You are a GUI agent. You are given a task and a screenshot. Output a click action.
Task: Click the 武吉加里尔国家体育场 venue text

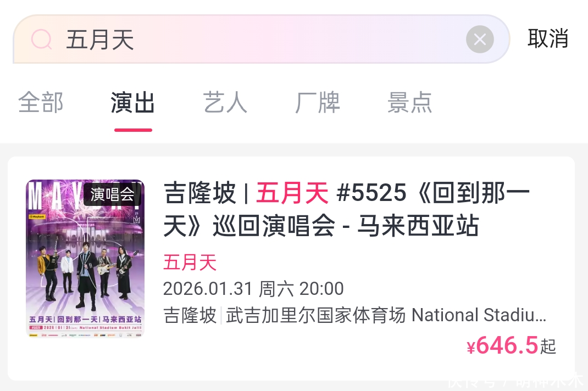[316, 315]
